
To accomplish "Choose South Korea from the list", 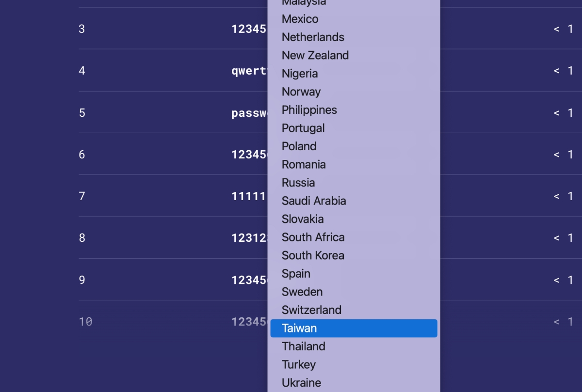I will 313,255.
